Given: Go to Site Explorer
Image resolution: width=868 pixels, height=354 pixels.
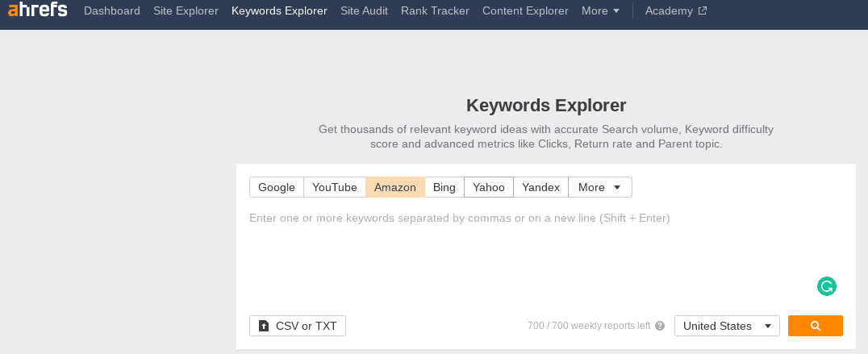Looking at the screenshot, I should coord(186,10).
